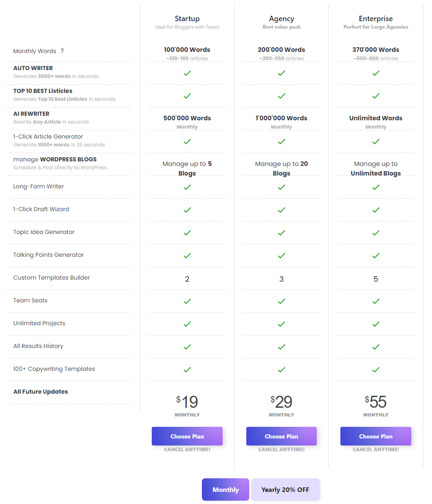Image resolution: width=432 pixels, height=504 pixels.
Task: Click the Startup plan heading
Action: click(x=187, y=19)
